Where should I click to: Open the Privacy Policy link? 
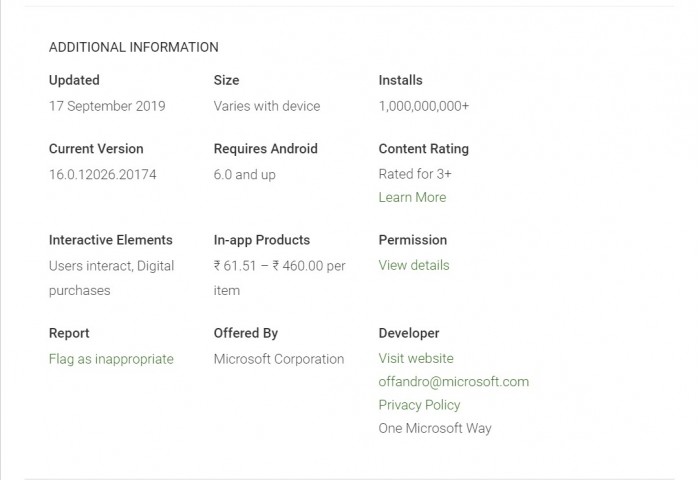(x=419, y=405)
